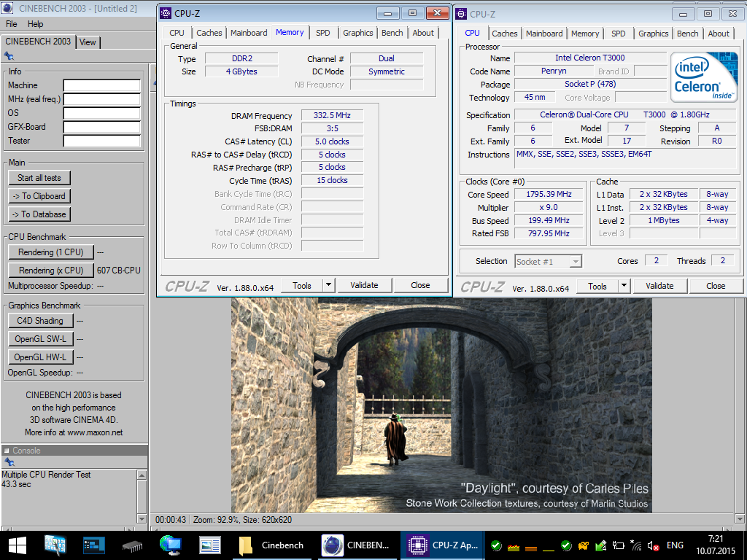
Task: Run OpenGL HW-L benchmark
Action: (41, 357)
